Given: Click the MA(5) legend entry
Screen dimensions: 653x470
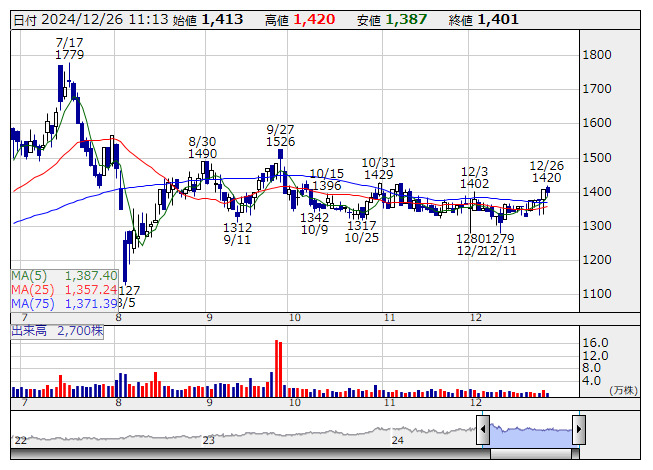Looking at the screenshot, I should click(x=64, y=275).
